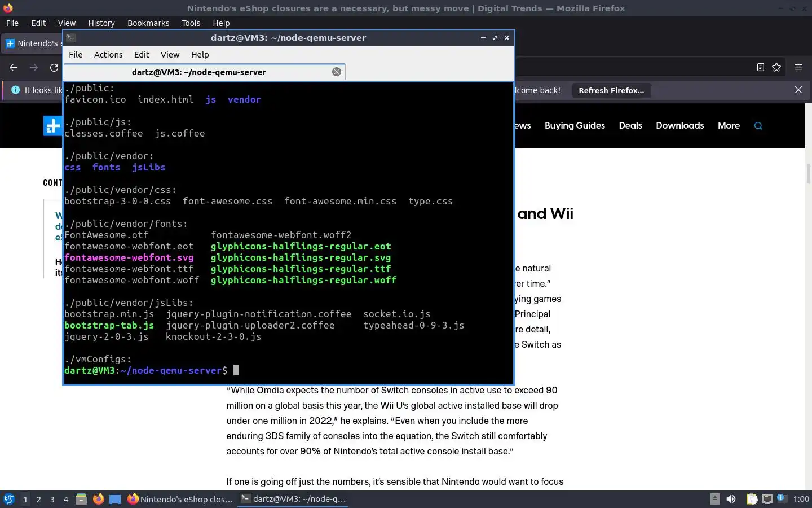The image size is (812, 508).
Task: Click the terminal prompt dartz@VM3
Action: 89,370
